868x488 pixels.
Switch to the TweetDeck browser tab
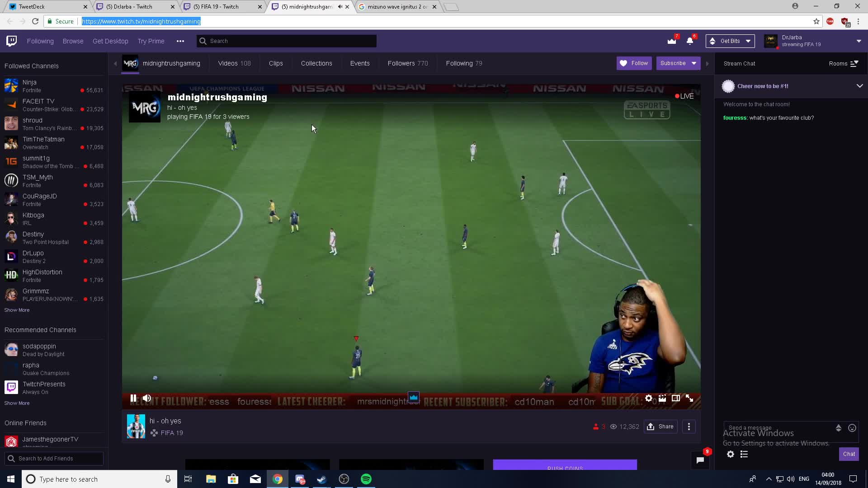tap(48, 7)
